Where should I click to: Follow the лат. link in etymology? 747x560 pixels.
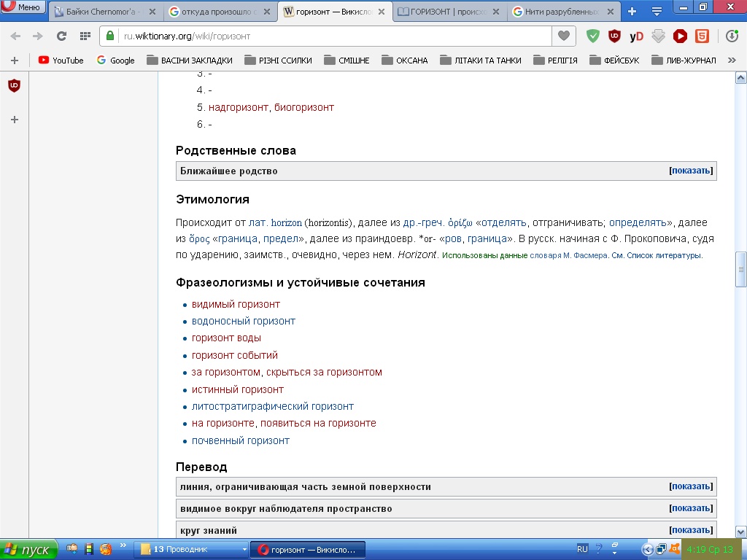pyautogui.click(x=258, y=222)
